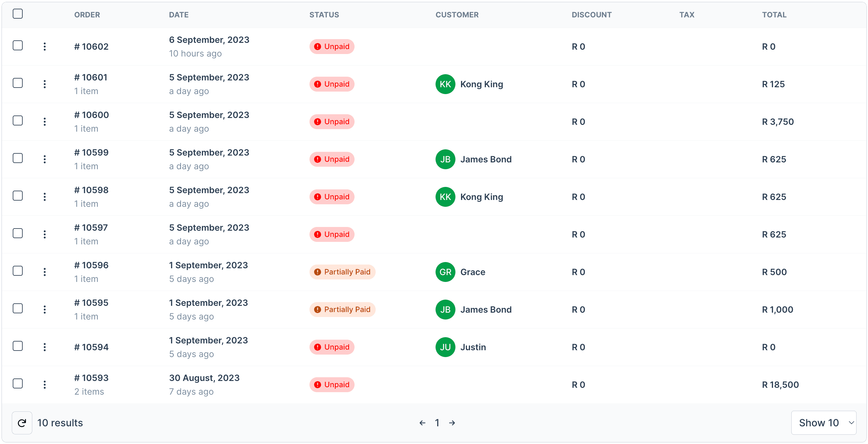The image size is (868, 444).
Task: Open the three-dot menu for order 10596
Action: point(44,272)
